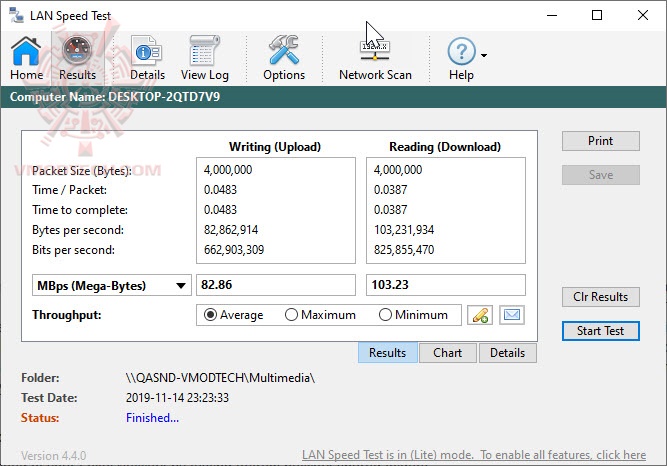Select the Maximum throughput radio button

click(291, 315)
